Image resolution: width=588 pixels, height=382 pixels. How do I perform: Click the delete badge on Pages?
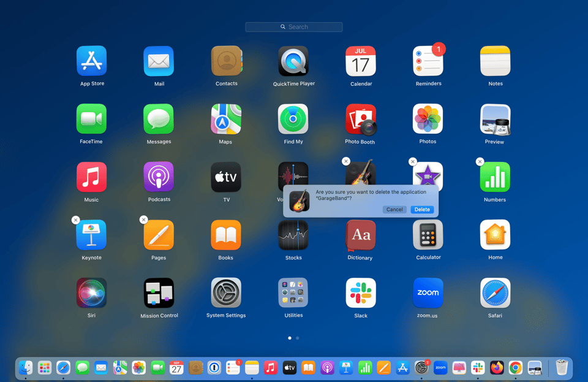point(143,220)
